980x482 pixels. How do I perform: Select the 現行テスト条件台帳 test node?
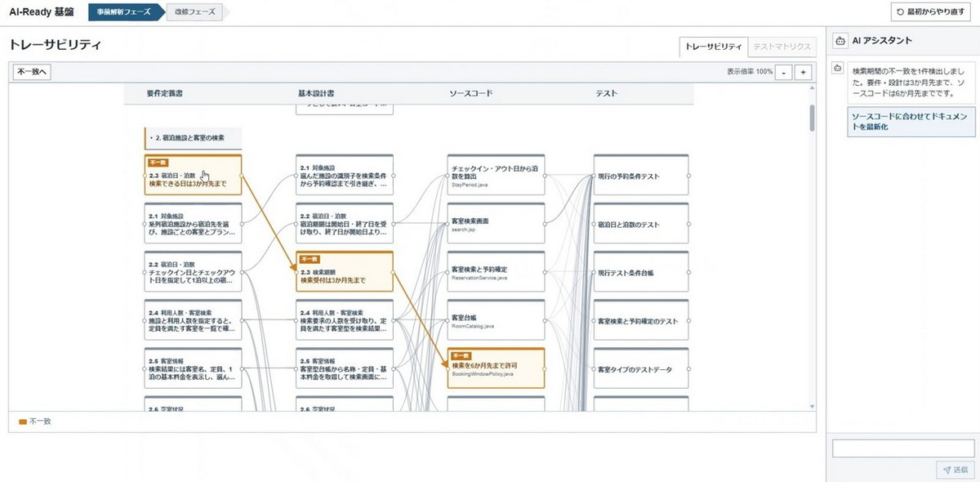642,272
